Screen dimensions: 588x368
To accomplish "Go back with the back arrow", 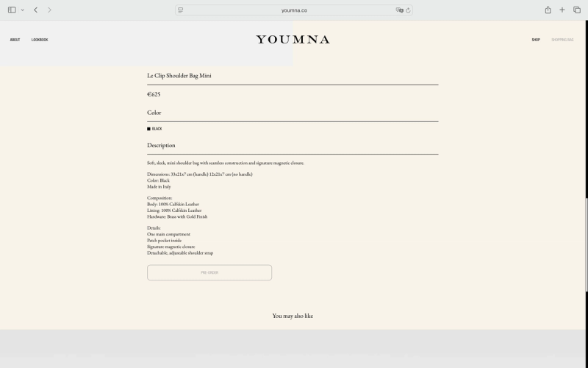I will [35, 10].
